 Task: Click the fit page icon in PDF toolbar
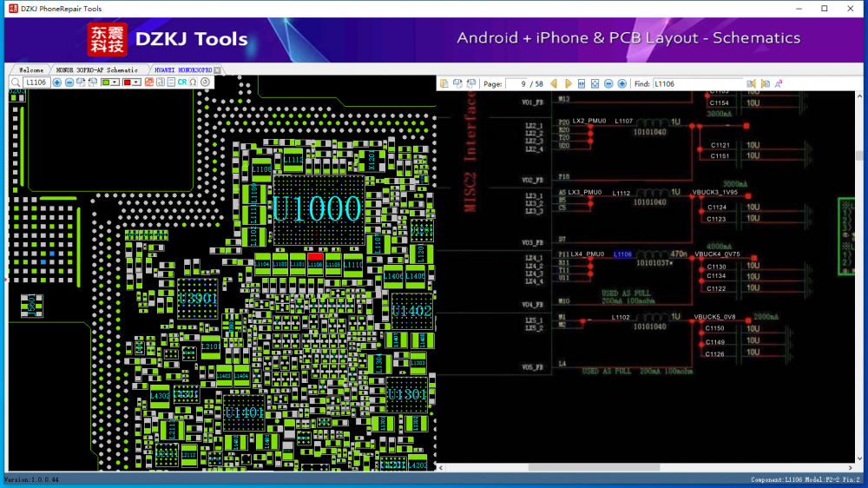[595, 83]
